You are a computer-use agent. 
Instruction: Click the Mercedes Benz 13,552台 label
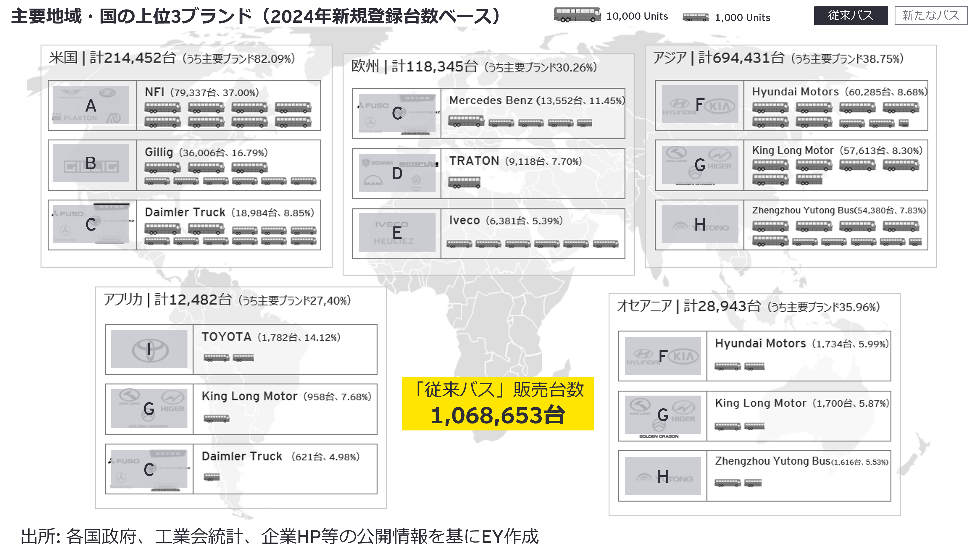tap(537, 101)
